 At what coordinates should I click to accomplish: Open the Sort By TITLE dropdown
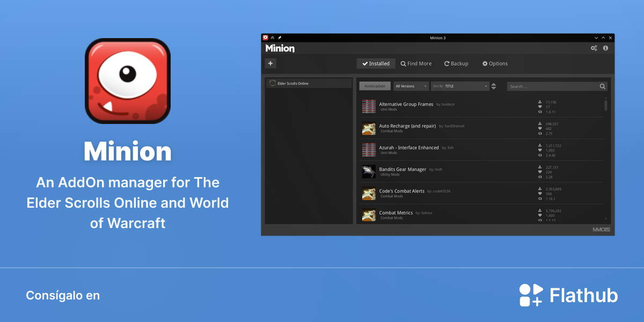(x=460, y=86)
